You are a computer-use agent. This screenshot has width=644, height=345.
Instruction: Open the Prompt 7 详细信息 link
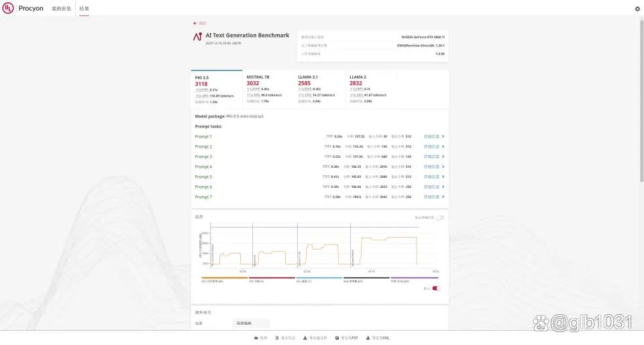pyautogui.click(x=431, y=197)
